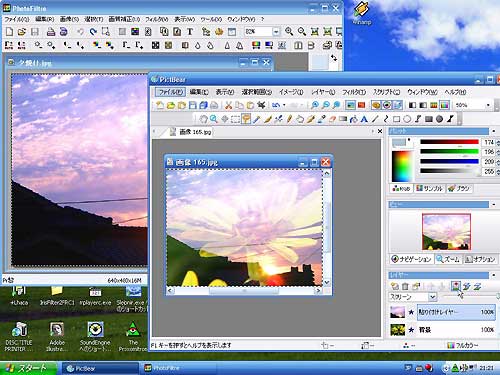Viewport: 500px width, 375px height.
Task: Click the document tabs scroll-right arrow
Action: pyautogui.click(x=372, y=131)
